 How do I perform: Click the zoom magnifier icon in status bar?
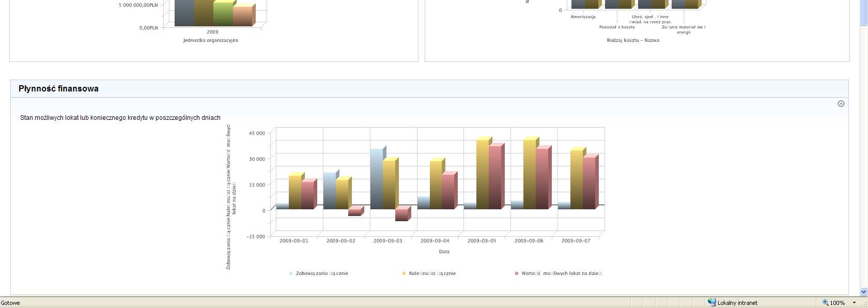tap(826, 303)
